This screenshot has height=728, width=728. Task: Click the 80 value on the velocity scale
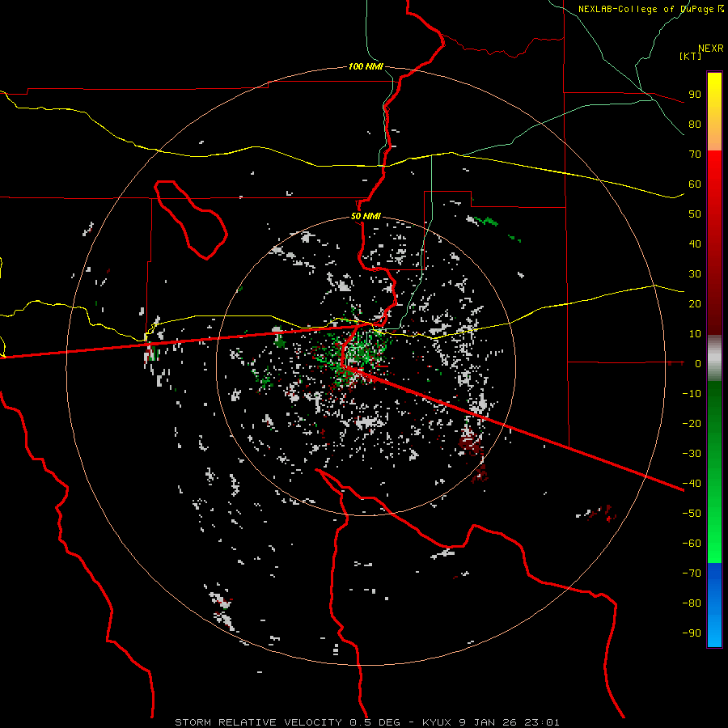(695, 125)
